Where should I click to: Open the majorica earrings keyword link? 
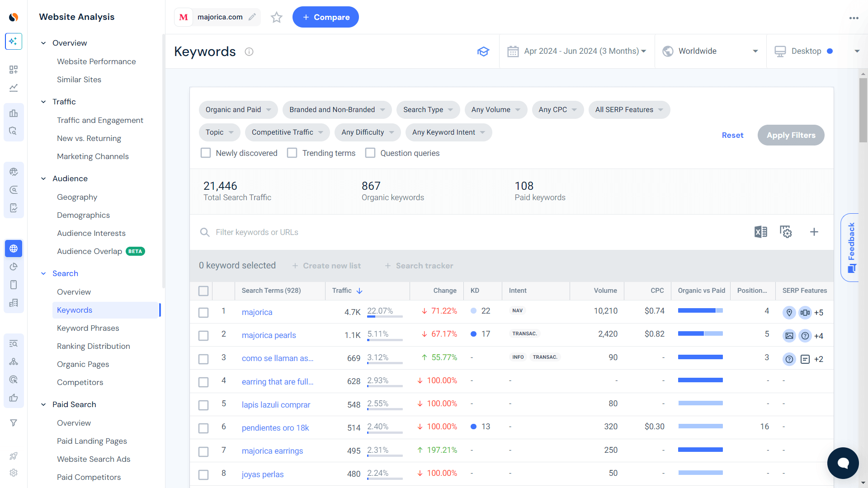(272, 451)
